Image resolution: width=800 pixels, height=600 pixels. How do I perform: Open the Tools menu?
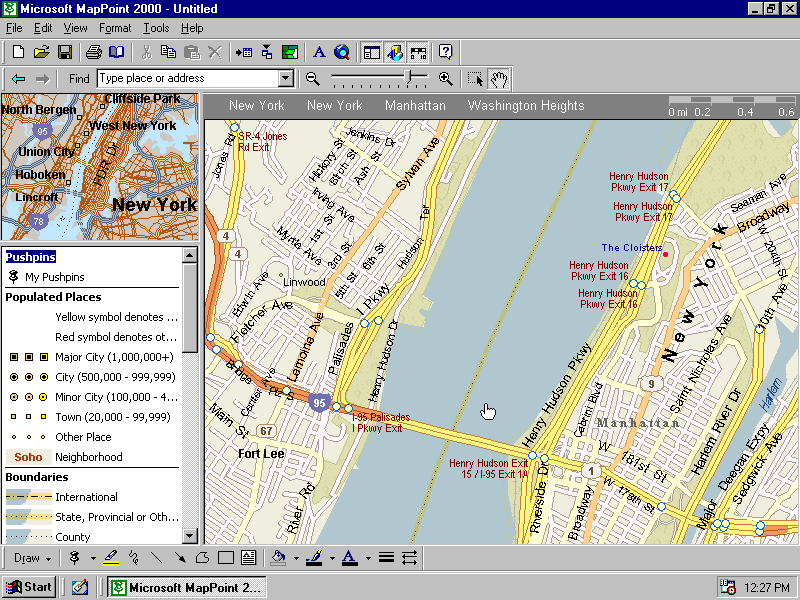coord(156,28)
